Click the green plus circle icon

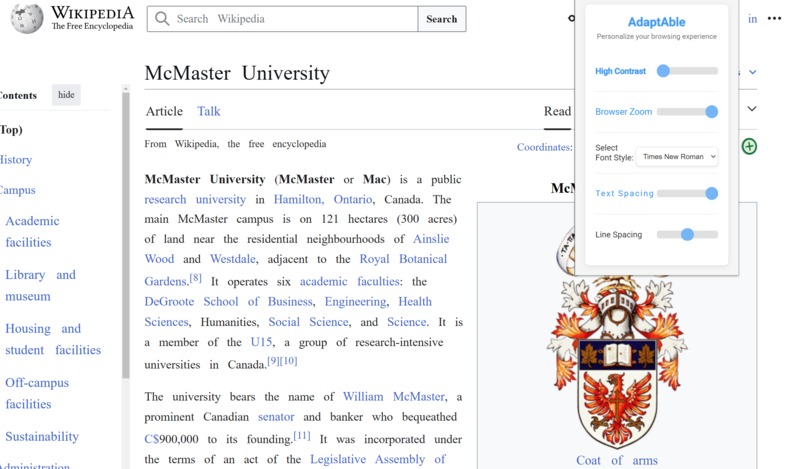pyautogui.click(x=749, y=147)
